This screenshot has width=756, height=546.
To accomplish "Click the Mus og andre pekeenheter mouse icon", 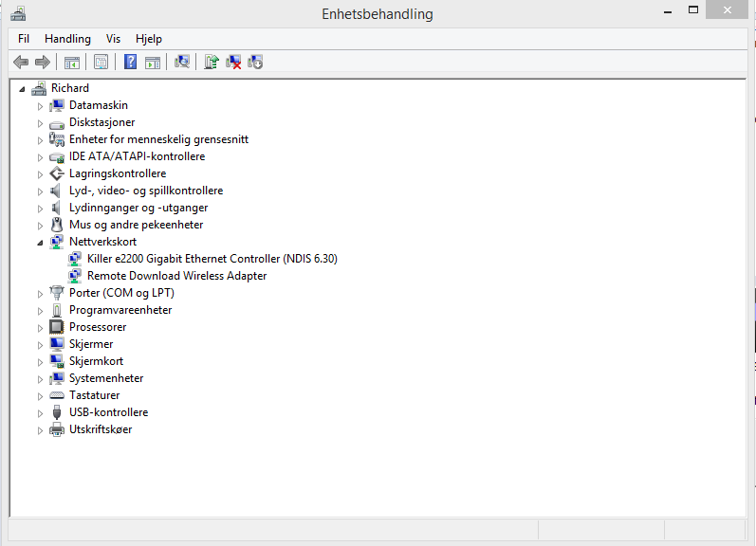I will [x=57, y=225].
